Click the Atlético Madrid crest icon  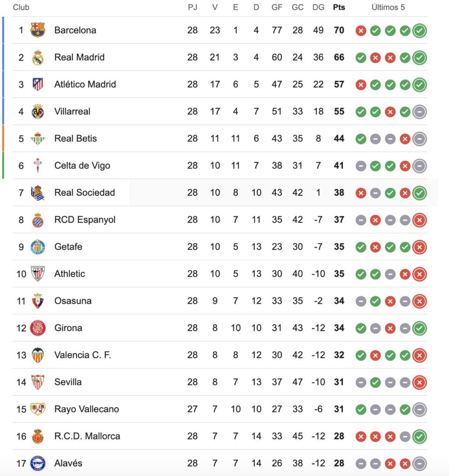[x=38, y=85]
